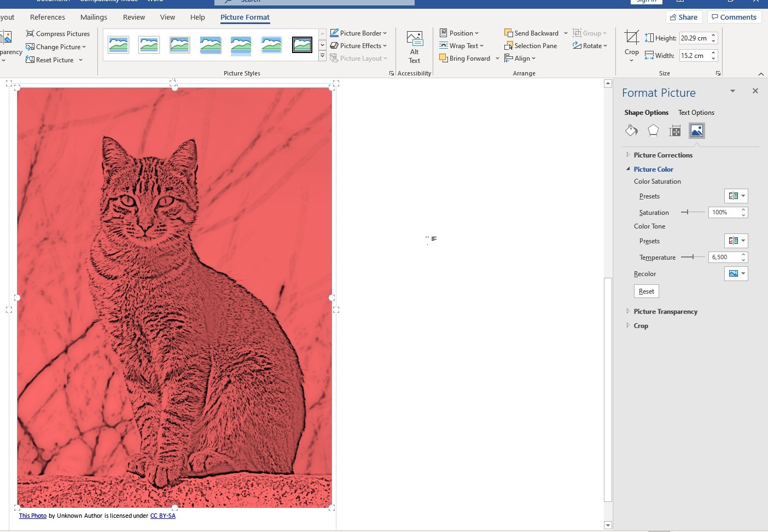Open the References tab

coord(48,17)
